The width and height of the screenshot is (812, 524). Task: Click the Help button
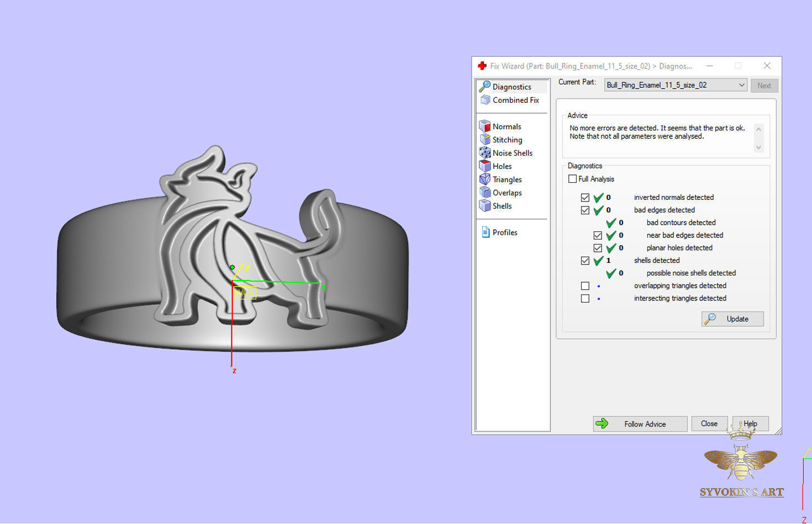[x=750, y=424]
